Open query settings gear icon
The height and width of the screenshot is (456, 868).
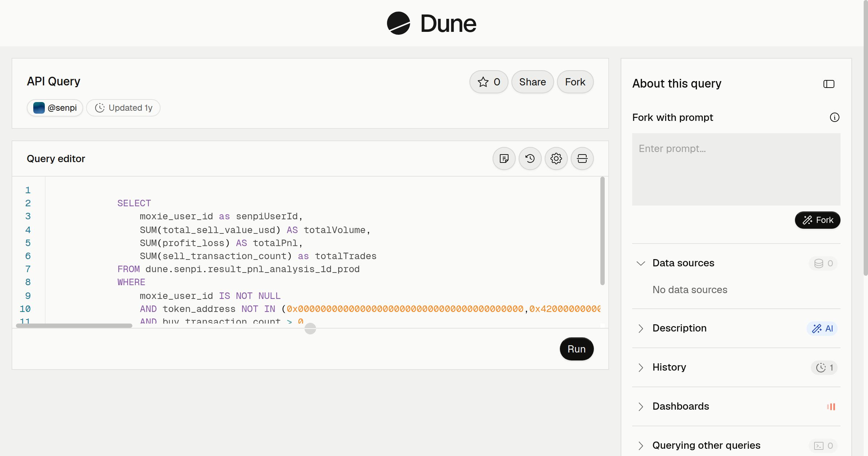pyautogui.click(x=556, y=159)
